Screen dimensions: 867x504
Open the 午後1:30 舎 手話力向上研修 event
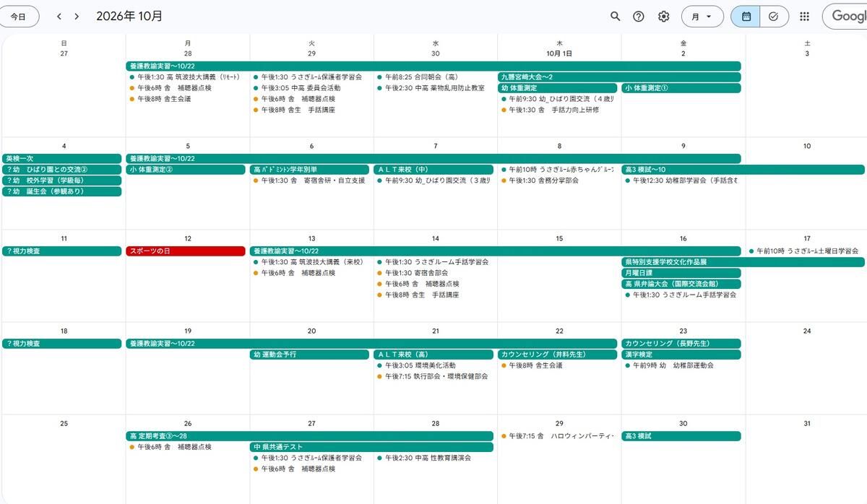[558, 110]
